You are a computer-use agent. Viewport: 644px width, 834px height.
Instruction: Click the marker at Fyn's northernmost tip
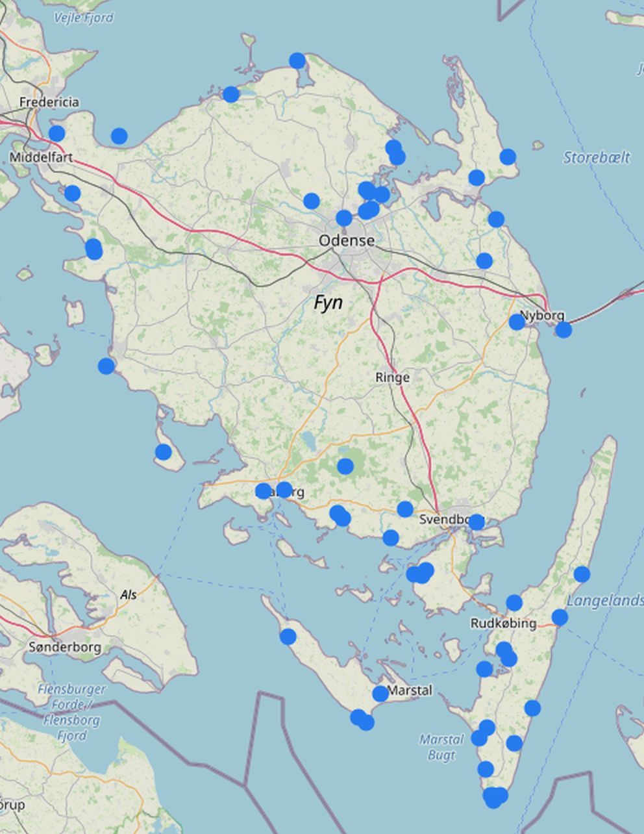297,61
